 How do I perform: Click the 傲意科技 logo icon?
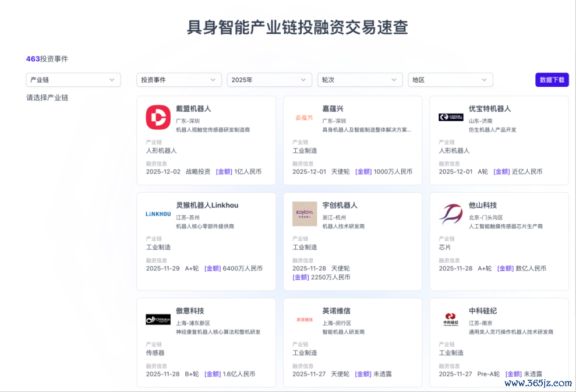click(x=158, y=319)
